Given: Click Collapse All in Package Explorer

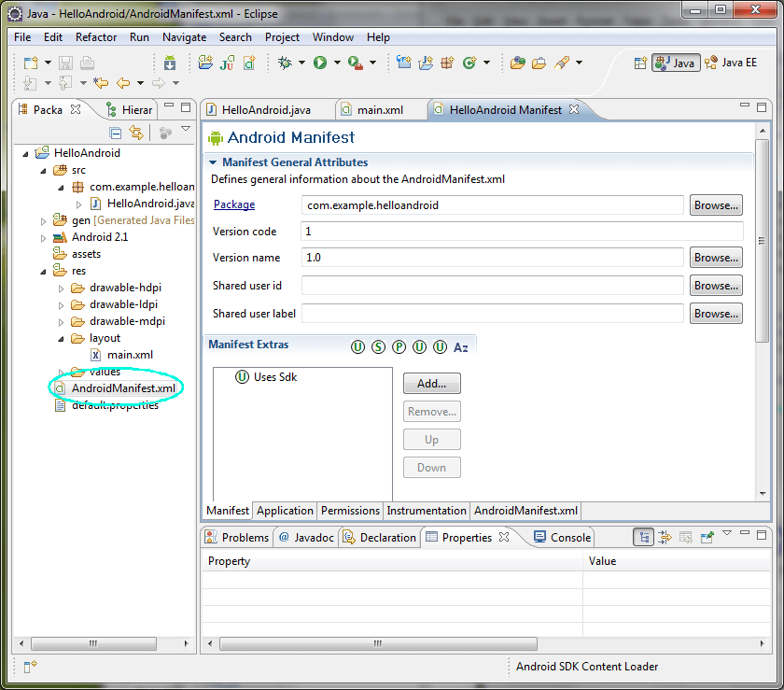Looking at the screenshot, I should point(116,134).
